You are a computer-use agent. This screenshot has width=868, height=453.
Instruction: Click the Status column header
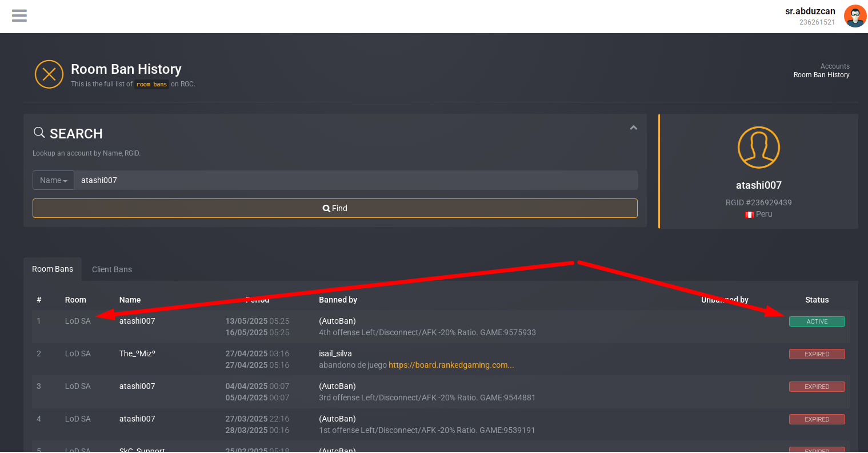pos(817,300)
